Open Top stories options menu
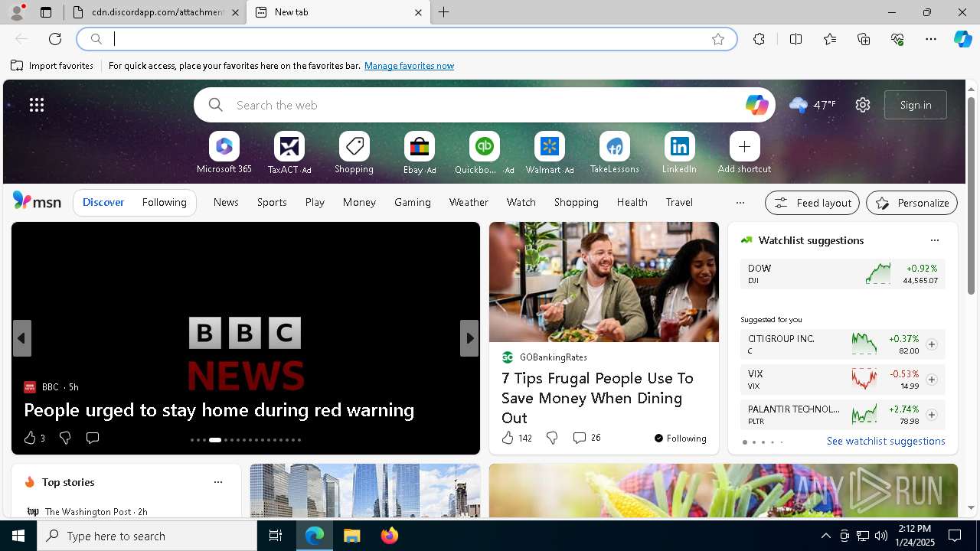This screenshot has width=980, height=551. pos(218,482)
